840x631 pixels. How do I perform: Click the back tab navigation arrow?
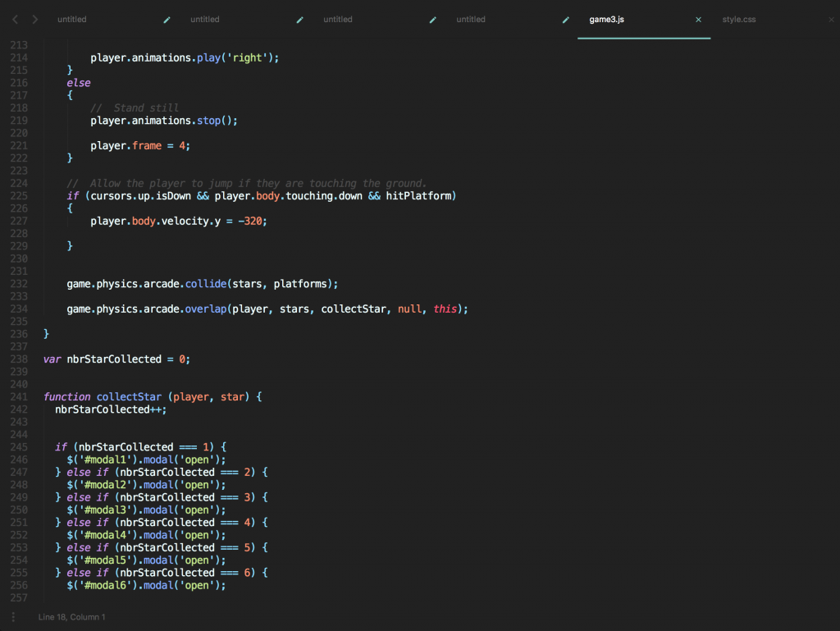click(15, 20)
